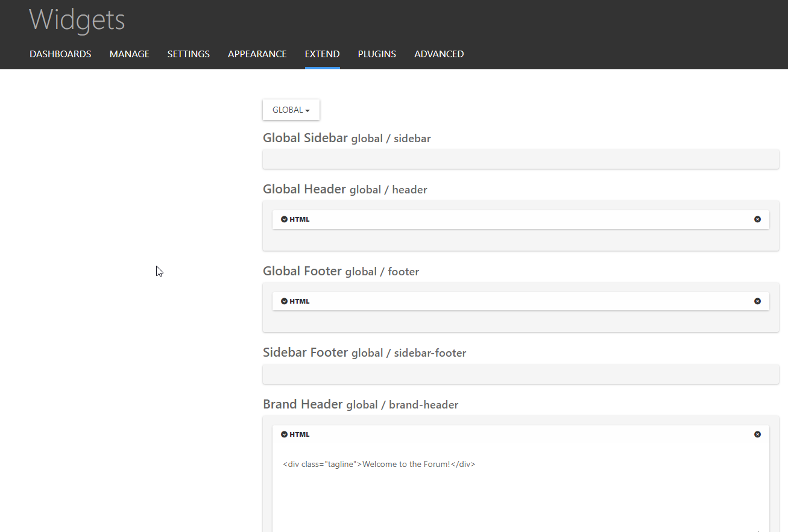
Task: Open the GLOBAL template dropdown
Action: [x=291, y=110]
